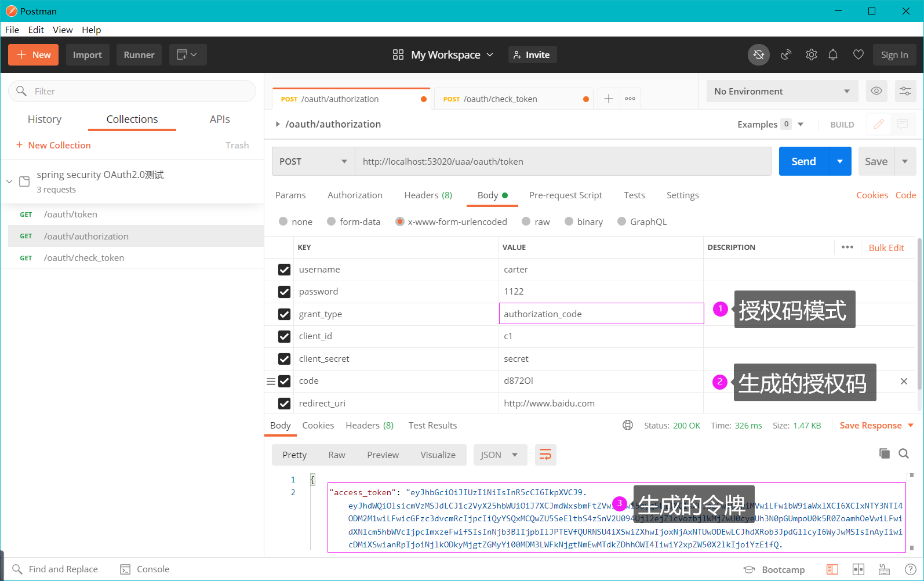Screen dimensions: 924x581
Task: Open manage environments settings icon
Action: point(905,91)
